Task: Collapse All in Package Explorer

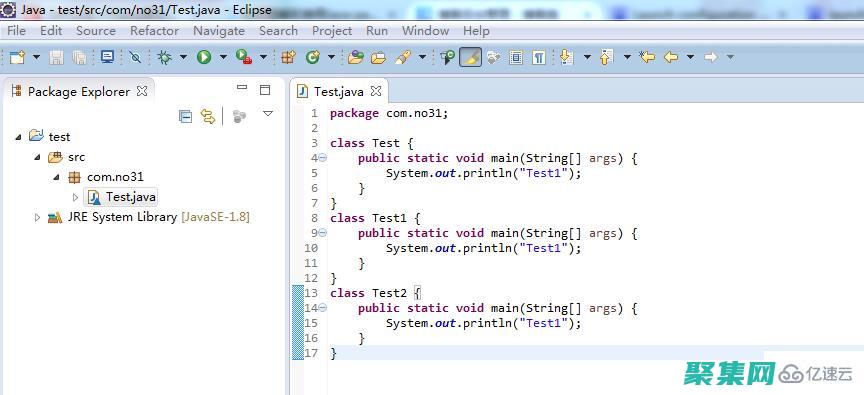Action: coord(186,116)
